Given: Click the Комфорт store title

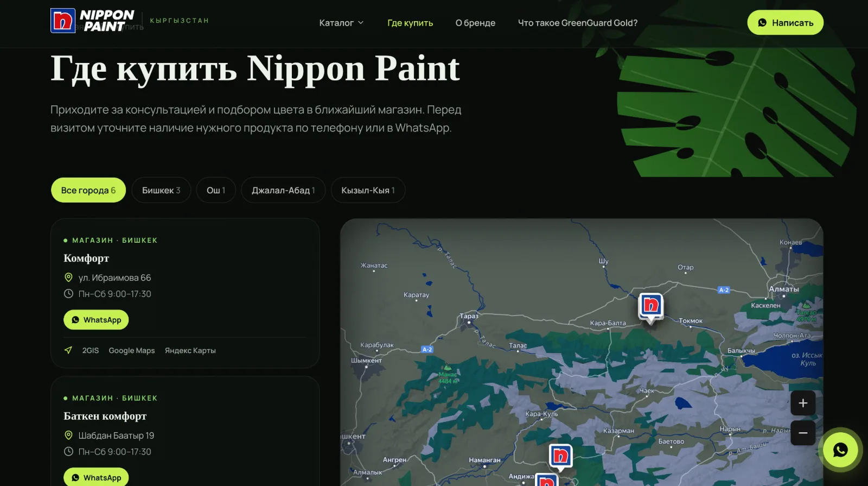Looking at the screenshot, I should tap(86, 258).
